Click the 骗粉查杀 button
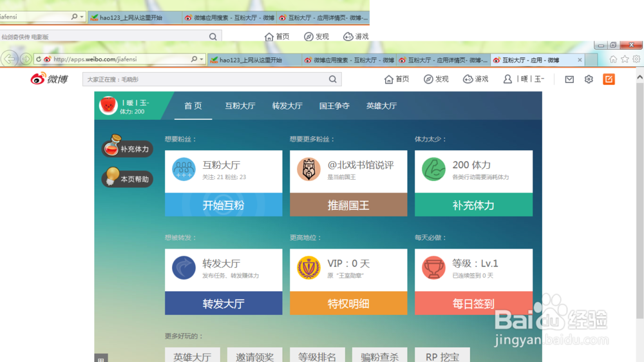The image size is (644, 362). (x=379, y=355)
